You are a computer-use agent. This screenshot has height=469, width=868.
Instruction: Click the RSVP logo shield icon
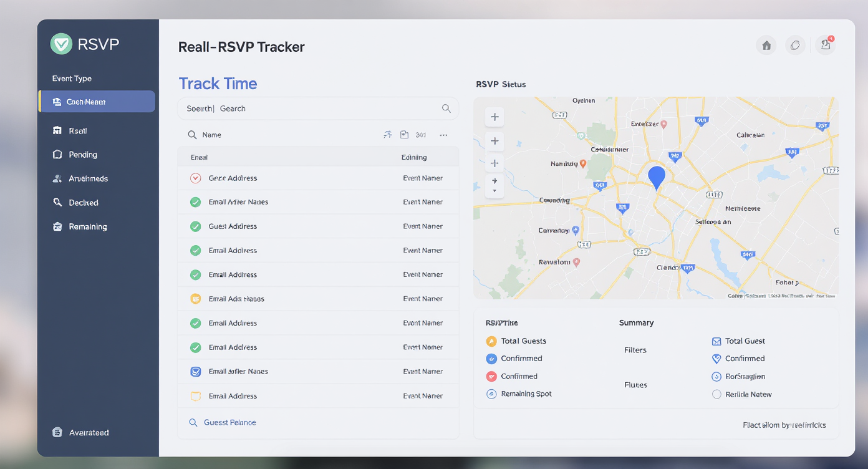coord(61,44)
